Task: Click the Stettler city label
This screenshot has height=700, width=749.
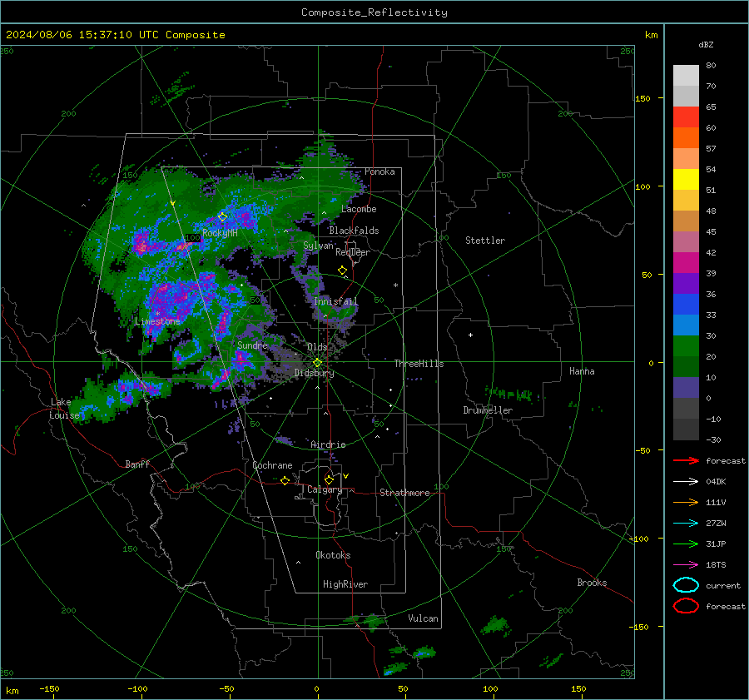Action: [485, 241]
